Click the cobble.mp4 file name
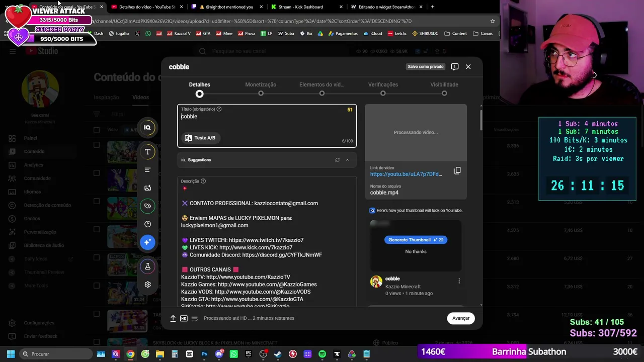Viewport: 644px width, 362px height. 384,193
